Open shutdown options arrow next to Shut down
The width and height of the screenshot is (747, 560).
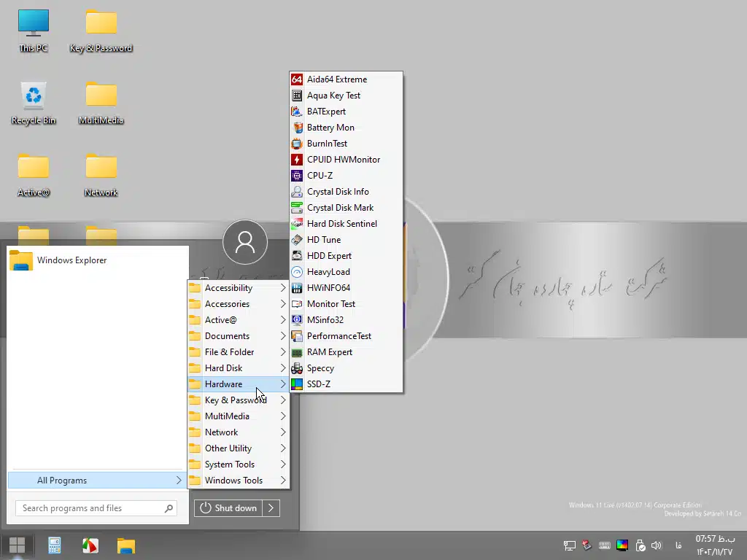(x=271, y=508)
